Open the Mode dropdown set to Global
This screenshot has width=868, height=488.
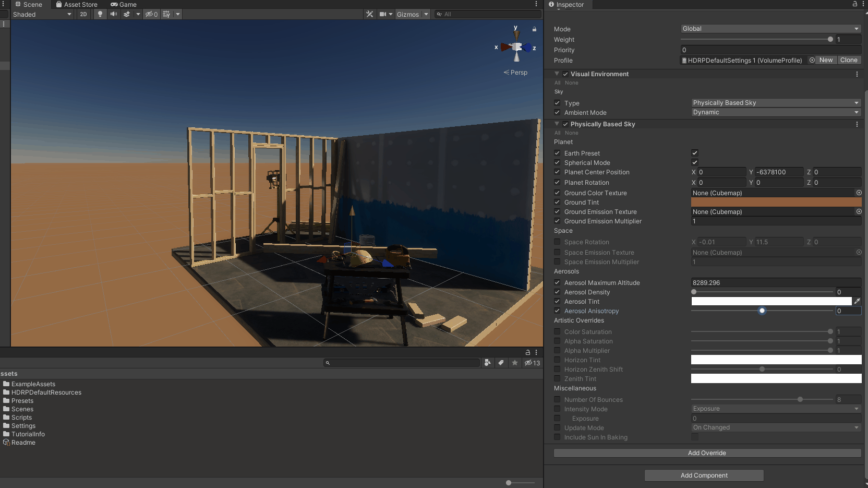[771, 29]
